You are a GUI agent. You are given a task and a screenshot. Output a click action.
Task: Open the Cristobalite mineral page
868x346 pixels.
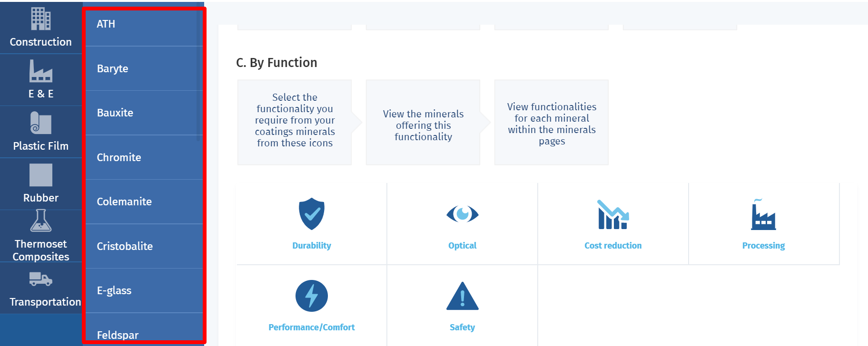click(125, 246)
